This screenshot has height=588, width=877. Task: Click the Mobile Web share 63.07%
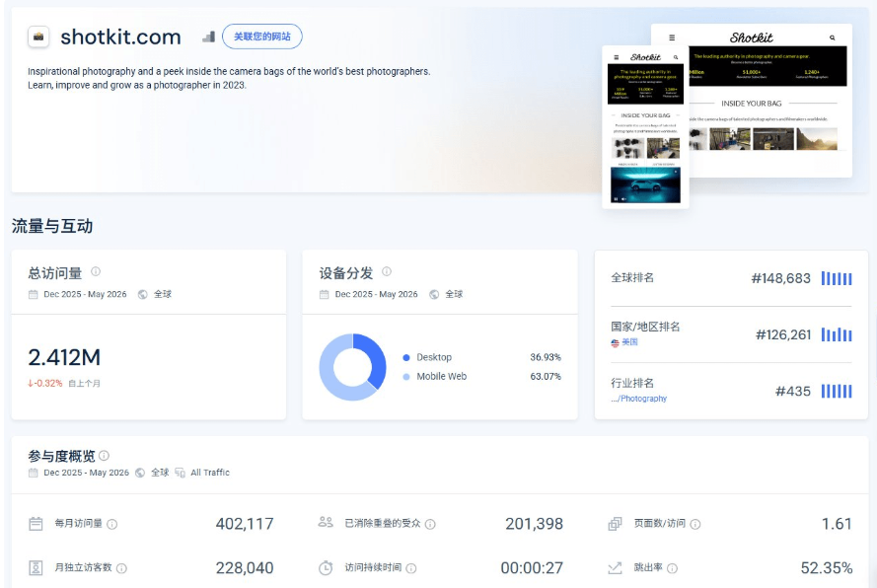pos(546,377)
